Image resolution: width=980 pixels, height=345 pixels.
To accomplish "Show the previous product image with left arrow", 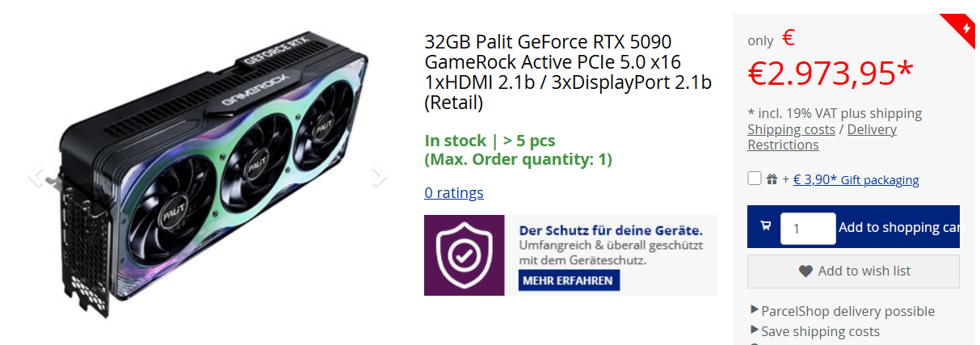I will [x=36, y=175].
